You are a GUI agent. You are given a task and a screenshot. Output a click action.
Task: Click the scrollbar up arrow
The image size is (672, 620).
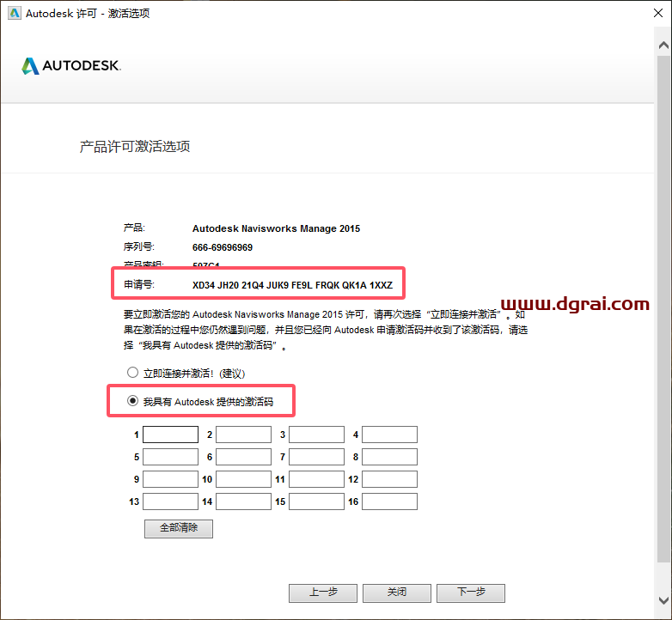click(x=663, y=45)
